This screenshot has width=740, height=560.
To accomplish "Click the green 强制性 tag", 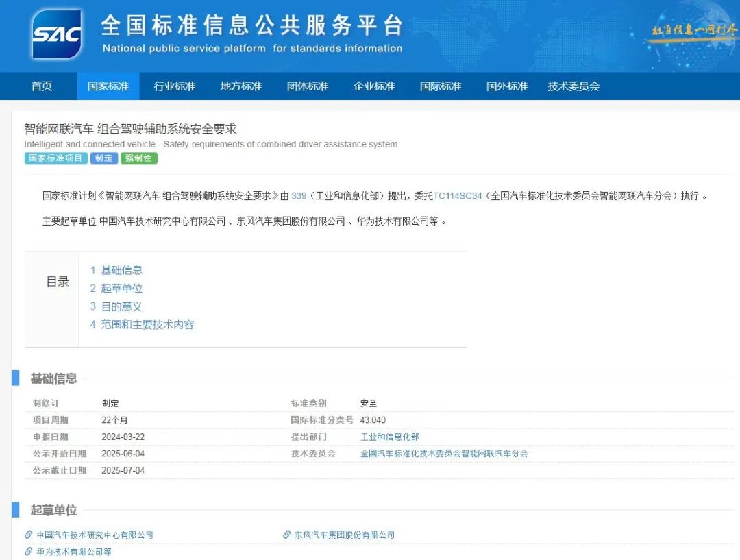I will pyautogui.click(x=139, y=158).
